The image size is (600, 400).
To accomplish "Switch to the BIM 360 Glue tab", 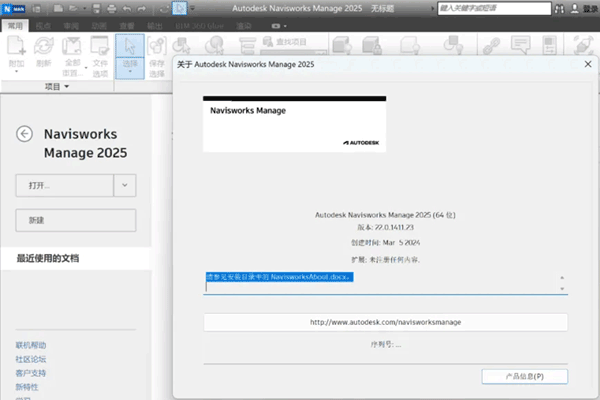I will (x=199, y=26).
